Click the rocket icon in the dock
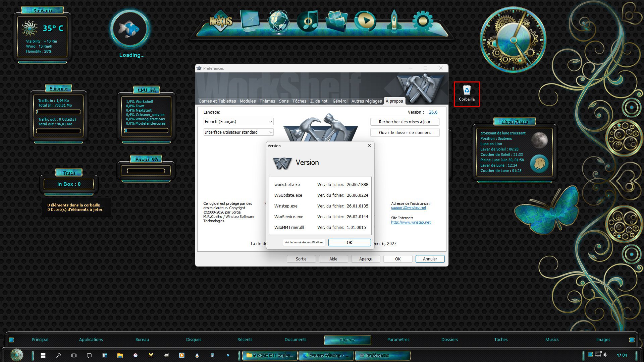 (x=394, y=21)
